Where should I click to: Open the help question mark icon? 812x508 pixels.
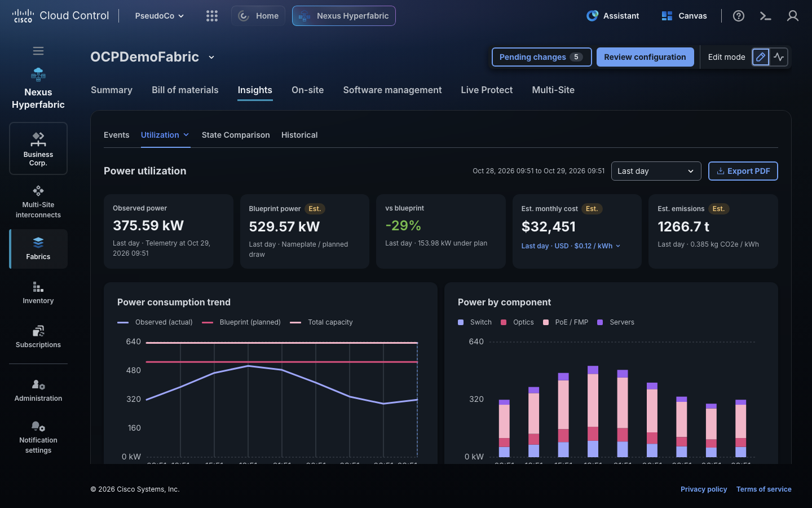tap(739, 16)
